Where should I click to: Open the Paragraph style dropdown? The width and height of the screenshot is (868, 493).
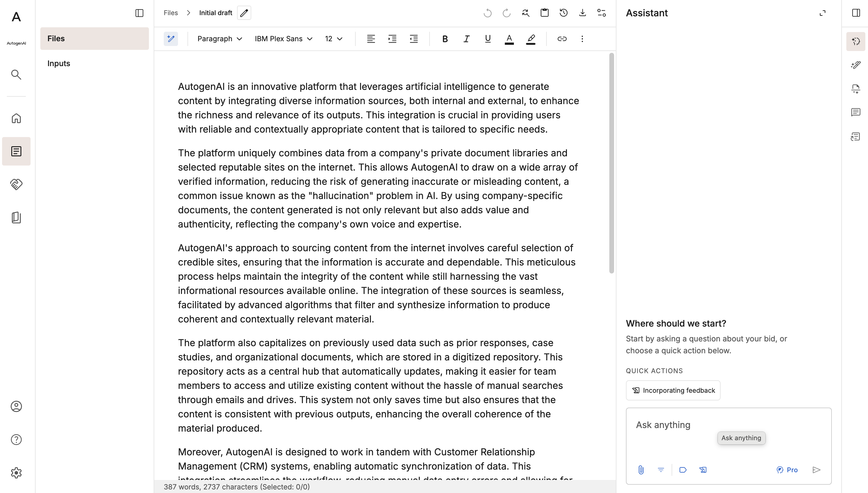[220, 39]
